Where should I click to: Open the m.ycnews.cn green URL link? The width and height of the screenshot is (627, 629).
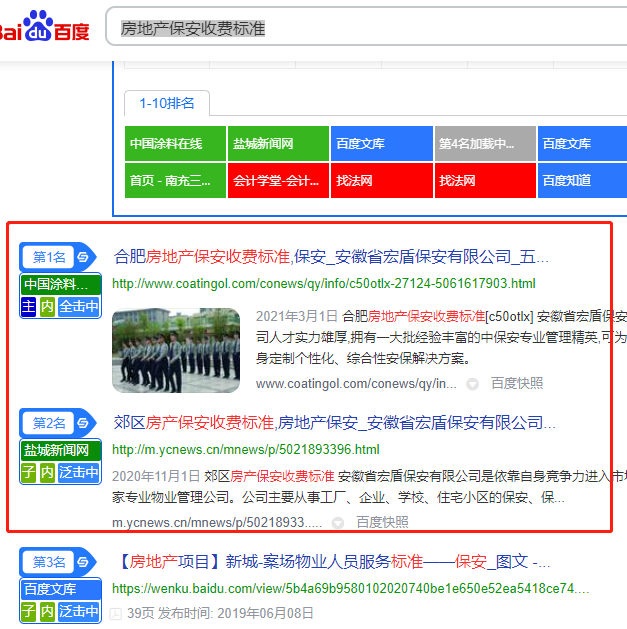tap(246, 450)
